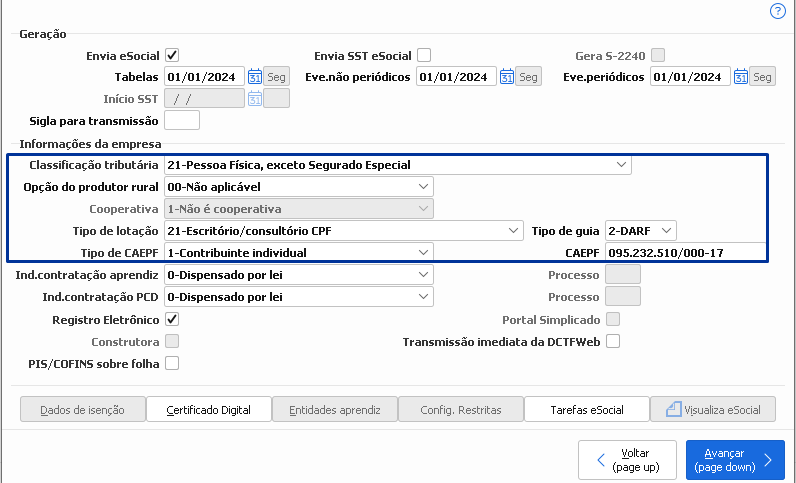Open calendar picker for Eve.periódicos date

tap(740, 77)
